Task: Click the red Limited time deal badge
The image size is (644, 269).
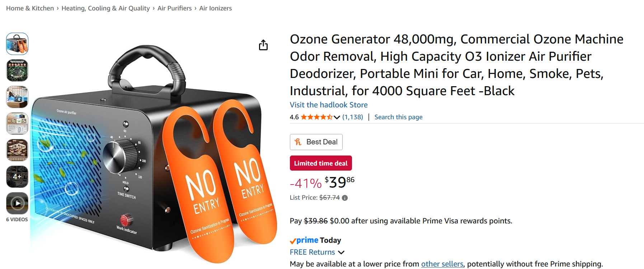Action: pos(320,163)
